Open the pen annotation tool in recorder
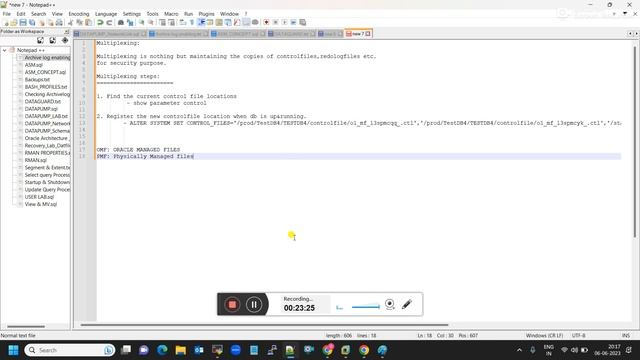This screenshot has width=640, height=360. click(x=407, y=304)
